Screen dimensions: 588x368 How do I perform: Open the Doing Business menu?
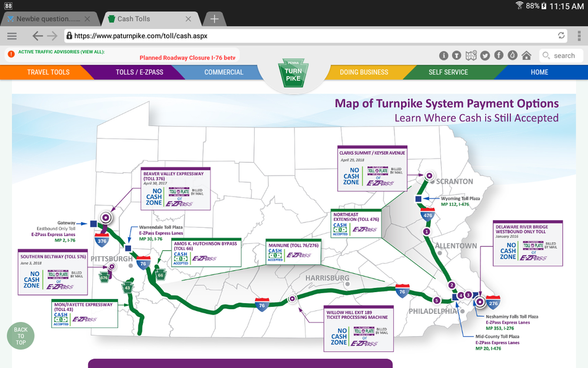pos(364,72)
